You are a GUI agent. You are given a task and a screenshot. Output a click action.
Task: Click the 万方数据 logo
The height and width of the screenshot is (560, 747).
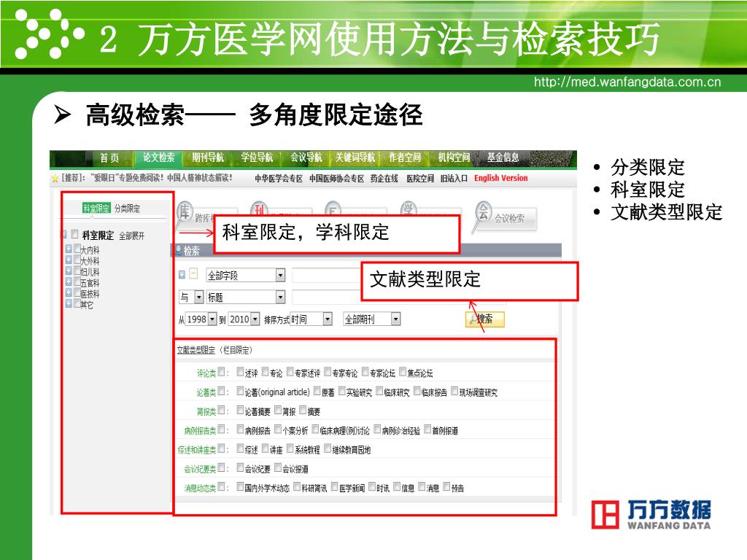(x=651, y=515)
